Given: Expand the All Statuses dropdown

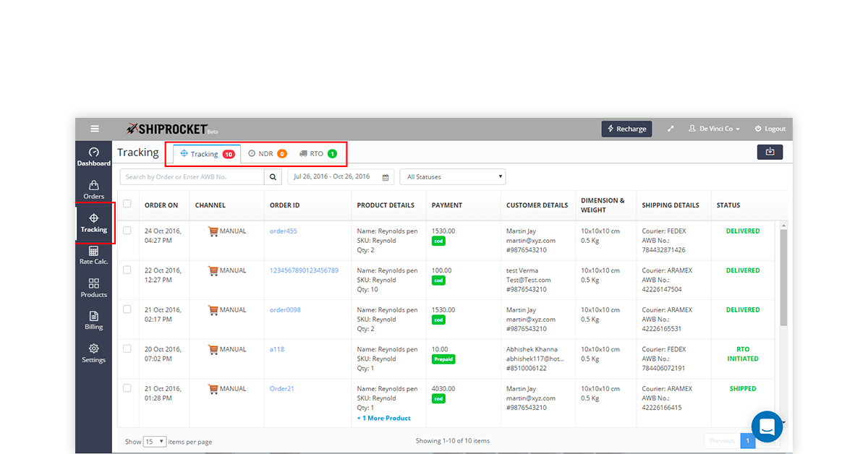Looking at the screenshot, I should coord(452,177).
